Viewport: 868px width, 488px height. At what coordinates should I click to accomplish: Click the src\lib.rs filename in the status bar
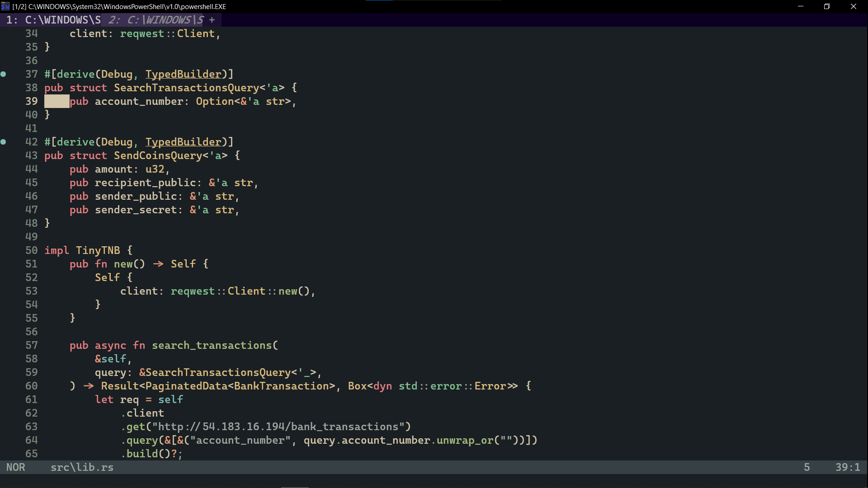[x=82, y=467]
